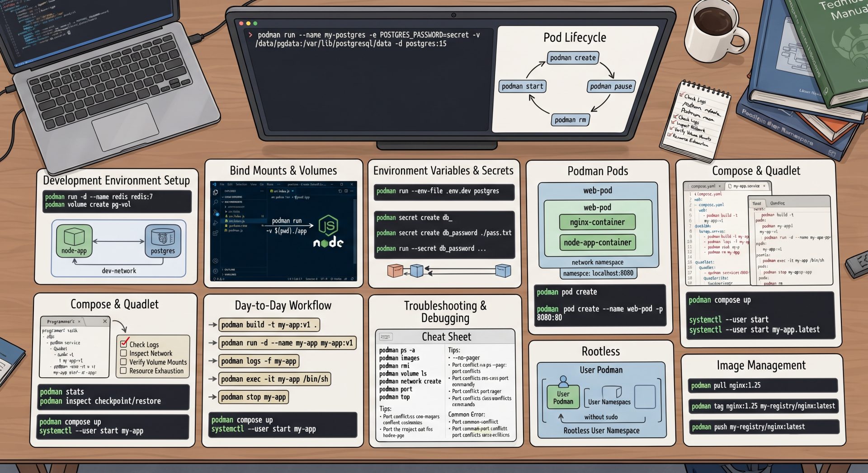Click the notifications bell in VS Code status bar
Image resolution: width=868 pixels, height=473 pixels.
352,279
